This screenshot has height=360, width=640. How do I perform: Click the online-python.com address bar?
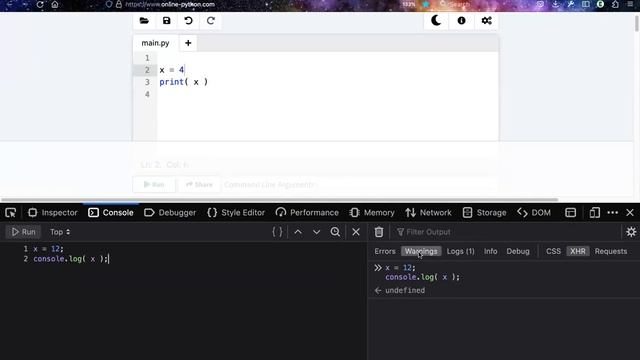click(x=170, y=4)
